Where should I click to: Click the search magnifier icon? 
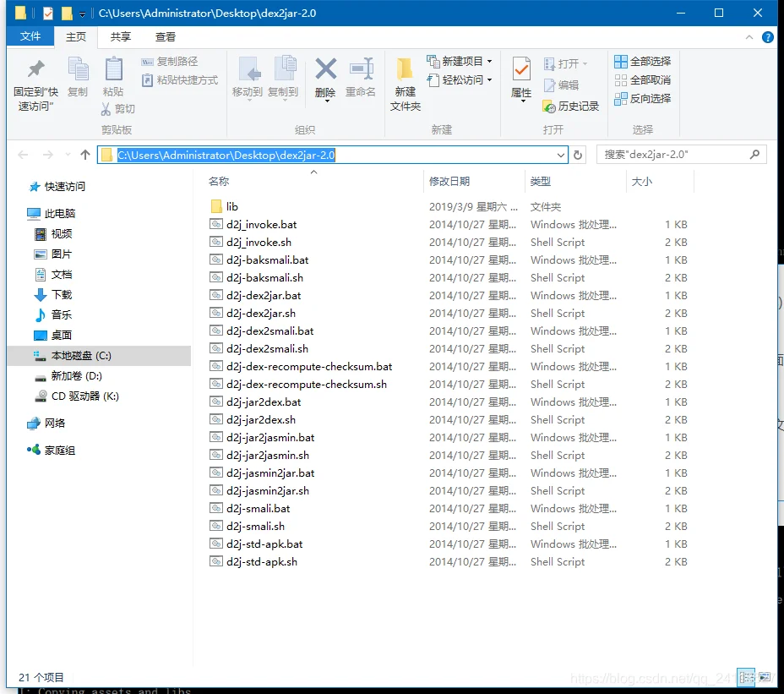[x=754, y=155]
